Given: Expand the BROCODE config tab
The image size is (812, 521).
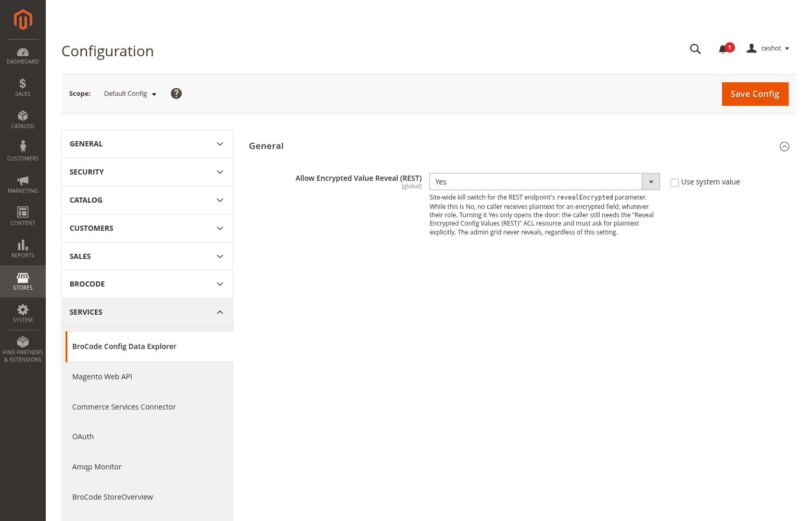Looking at the screenshot, I should [147, 284].
